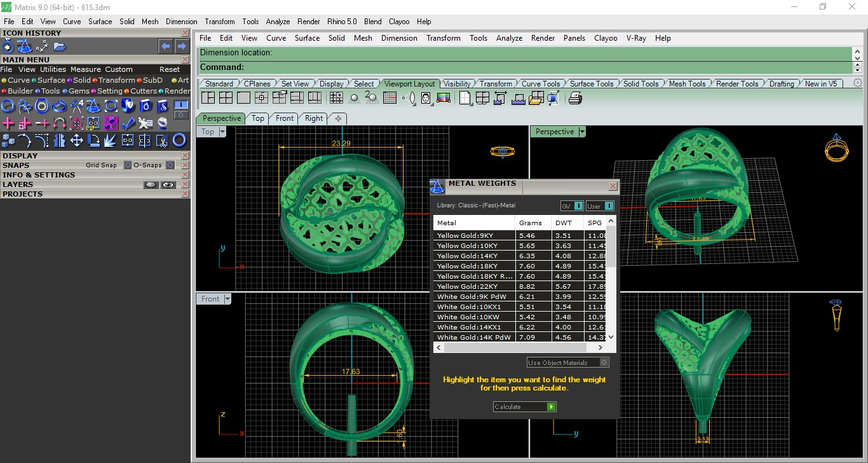868x463 pixels.
Task: Toggle Grid Snap on
Action: click(x=128, y=165)
